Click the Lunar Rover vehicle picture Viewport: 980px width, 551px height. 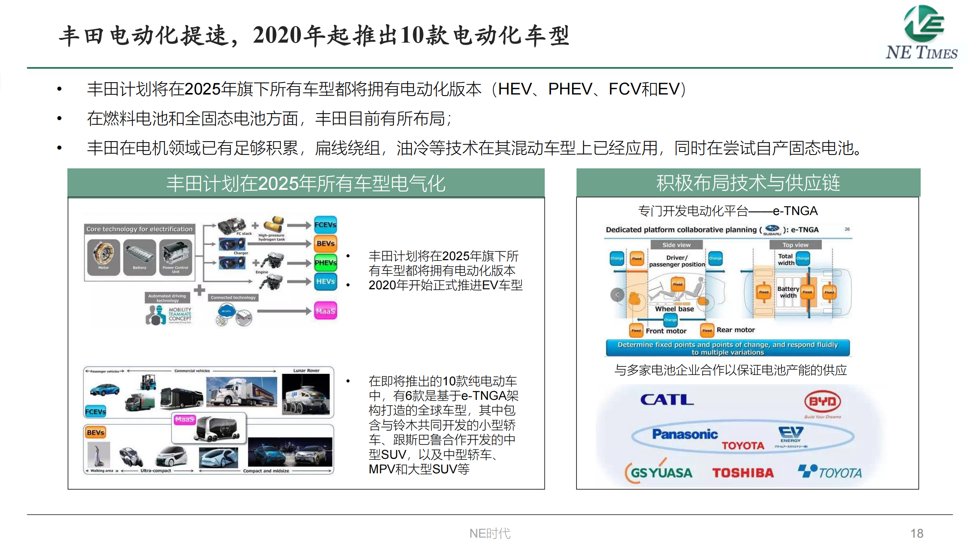pos(305,394)
